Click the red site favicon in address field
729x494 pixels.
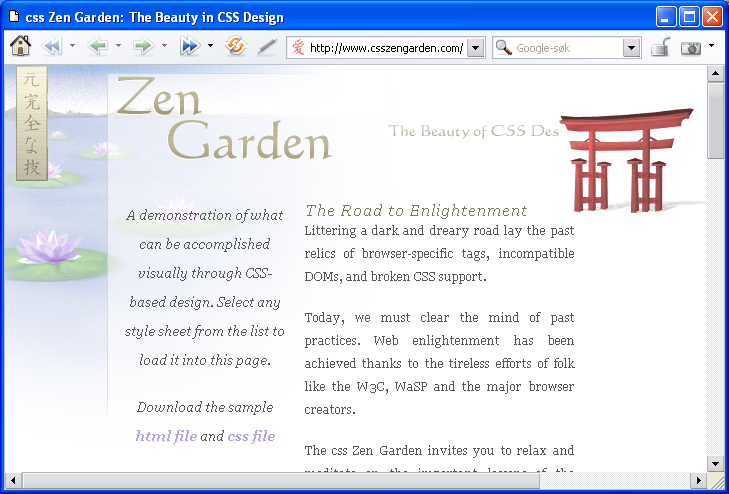click(x=298, y=47)
